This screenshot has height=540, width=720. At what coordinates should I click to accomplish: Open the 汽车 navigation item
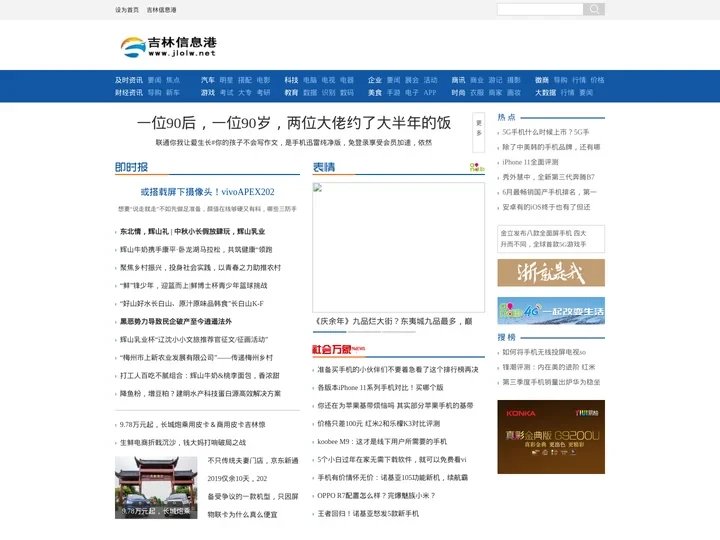click(208, 80)
